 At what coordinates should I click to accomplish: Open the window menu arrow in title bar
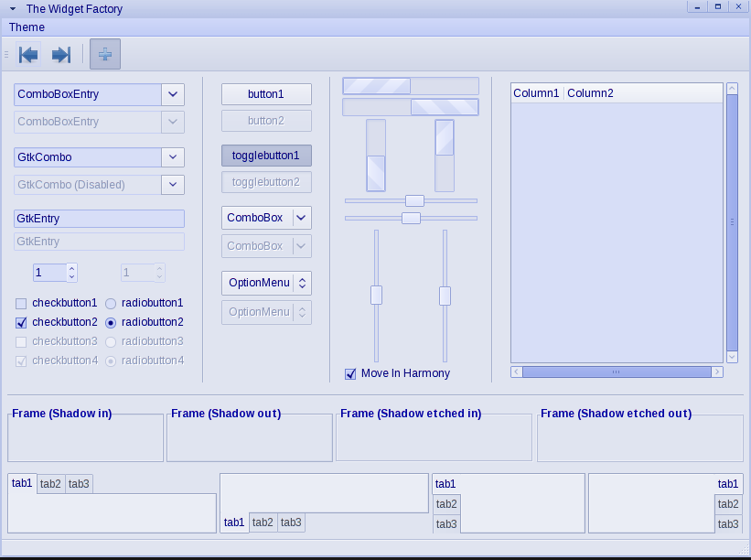point(13,8)
